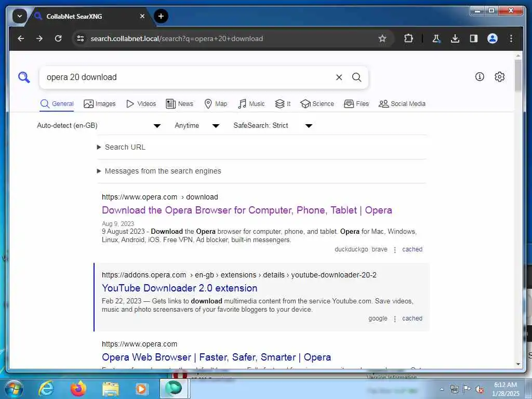This screenshot has height=399, width=532.
Task: Launch Firefox from taskbar
Action: click(78, 389)
